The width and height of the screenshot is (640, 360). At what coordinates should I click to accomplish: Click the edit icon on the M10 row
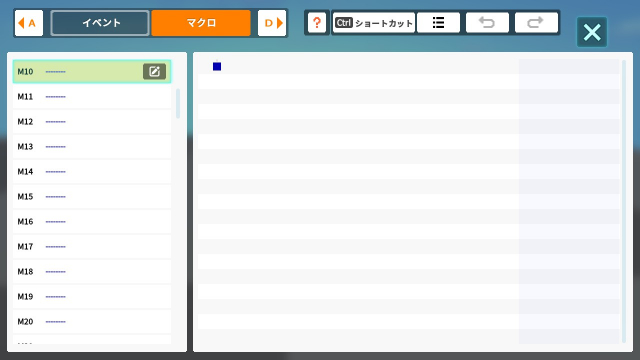154,71
